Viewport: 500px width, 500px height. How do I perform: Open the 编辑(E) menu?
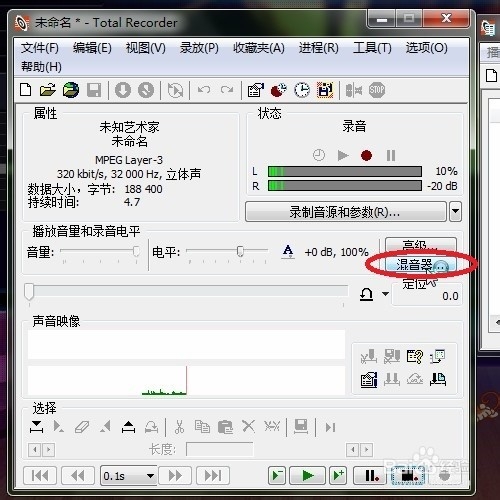tap(92, 48)
